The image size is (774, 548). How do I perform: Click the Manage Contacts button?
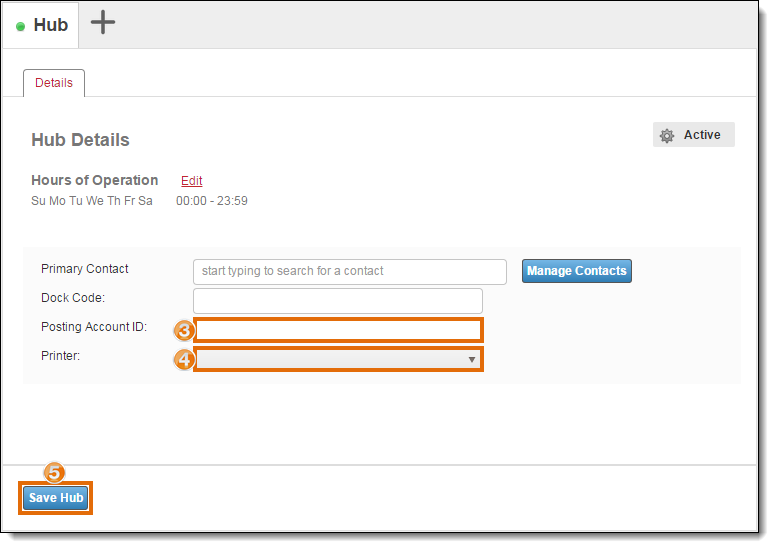(577, 271)
